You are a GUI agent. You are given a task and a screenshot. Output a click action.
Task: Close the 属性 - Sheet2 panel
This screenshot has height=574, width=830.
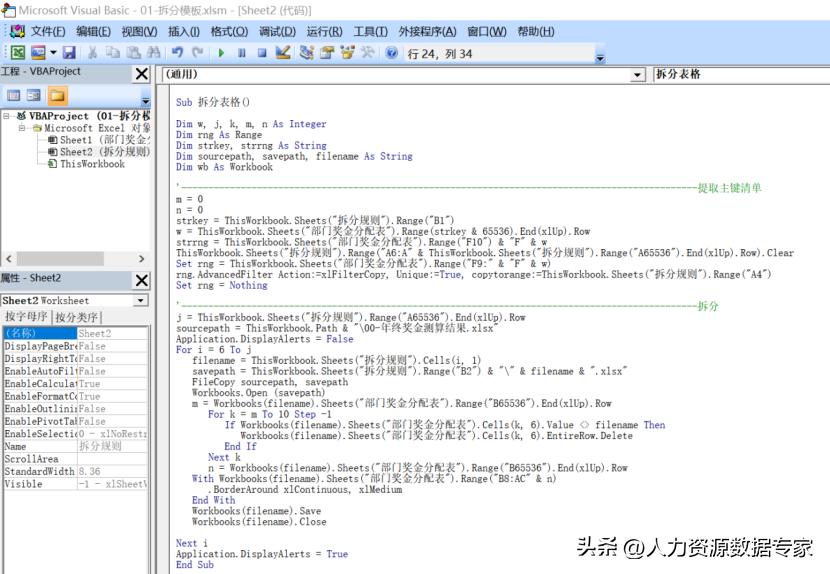[142, 280]
